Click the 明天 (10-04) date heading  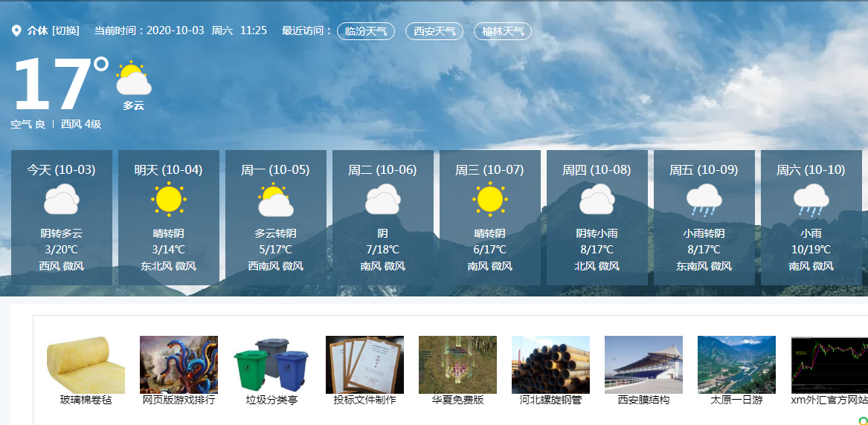coord(169,170)
